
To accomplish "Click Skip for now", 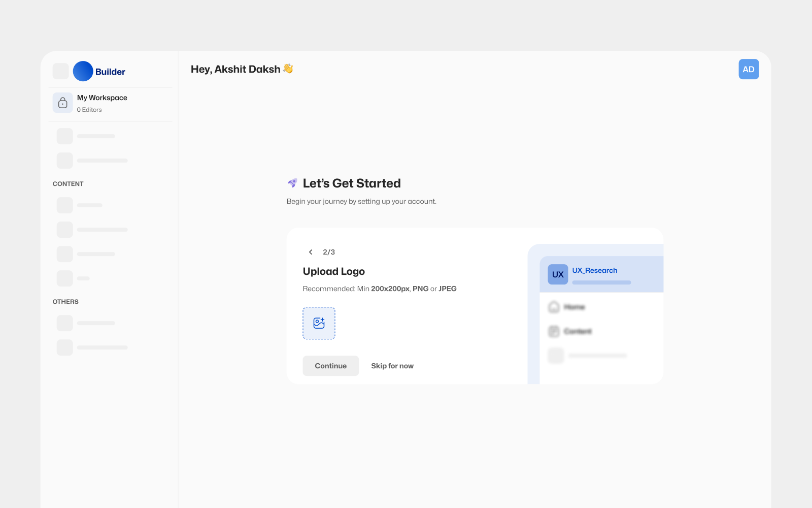I will point(392,366).
